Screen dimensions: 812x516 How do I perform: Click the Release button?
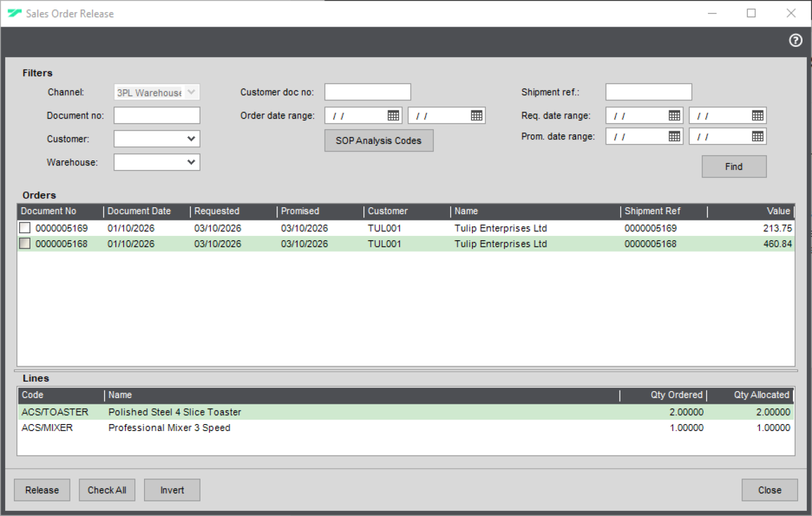click(42, 490)
